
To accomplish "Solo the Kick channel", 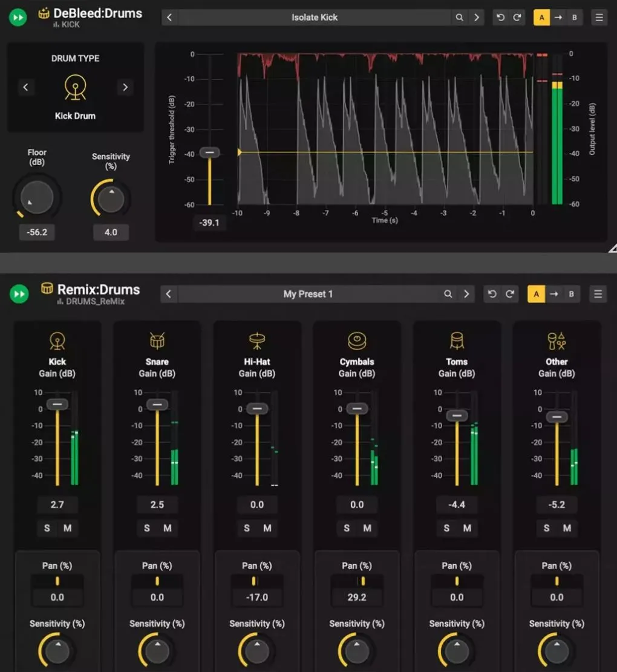I will pyautogui.click(x=47, y=528).
